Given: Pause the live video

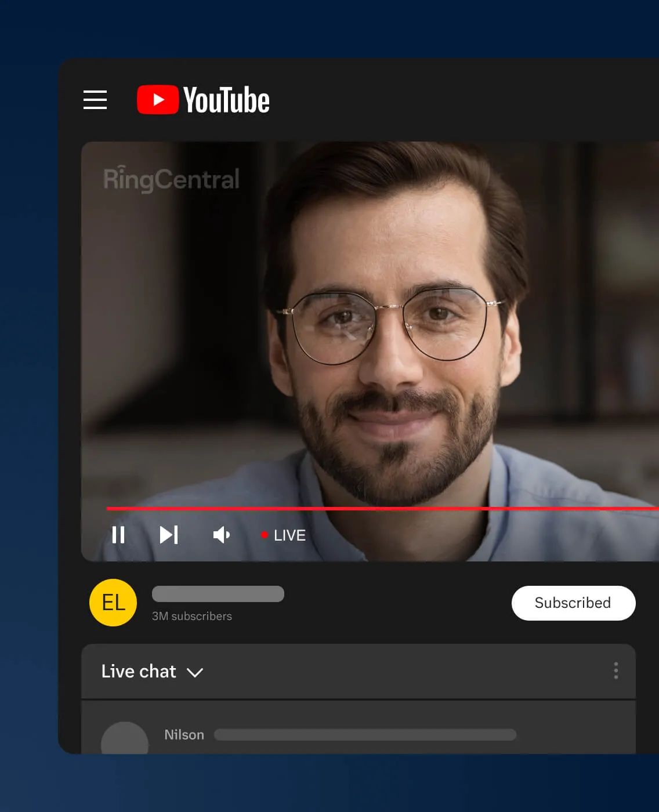Looking at the screenshot, I should point(118,535).
